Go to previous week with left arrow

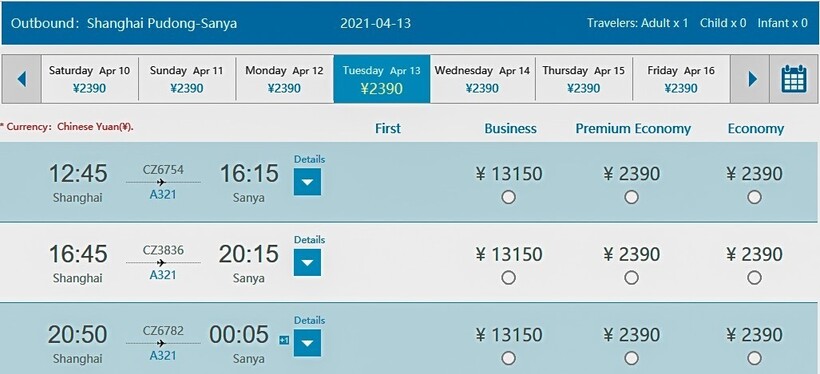pos(21,79)
